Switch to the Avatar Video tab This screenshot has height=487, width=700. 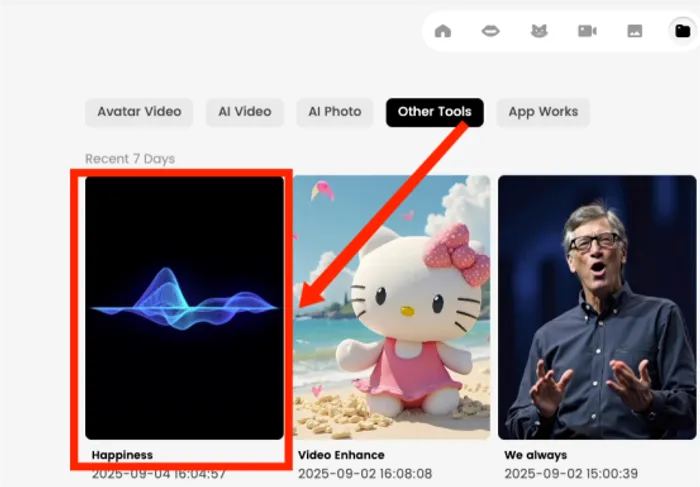coord(139,112)
